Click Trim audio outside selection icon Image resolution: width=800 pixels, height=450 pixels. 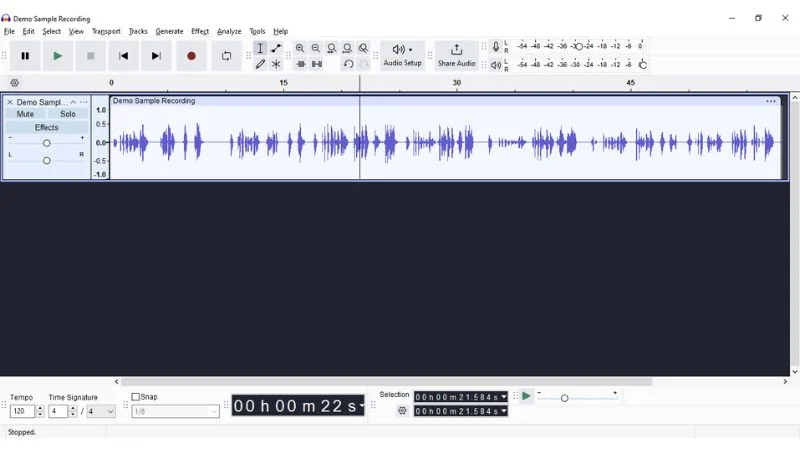point(301,64)
